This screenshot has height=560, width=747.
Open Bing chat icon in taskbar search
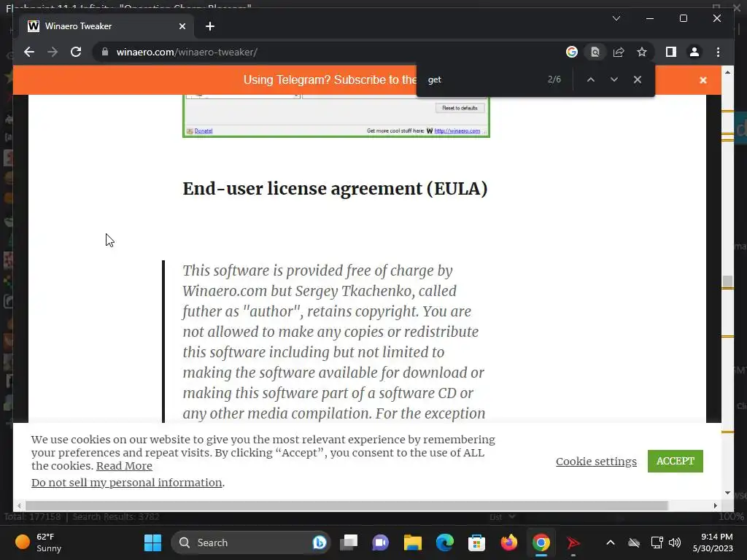[320, 542]
